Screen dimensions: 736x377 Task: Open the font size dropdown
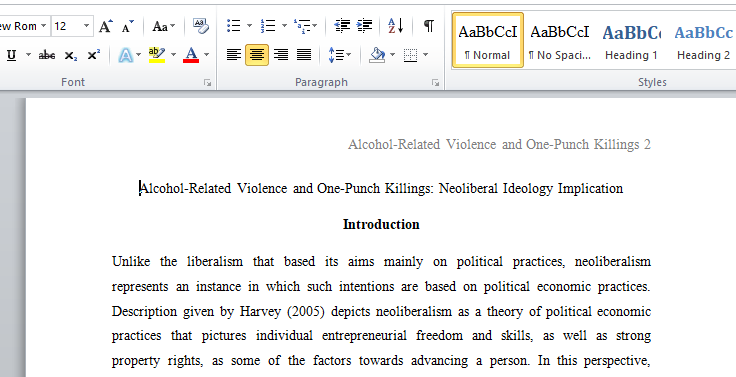tap(86, 26)
